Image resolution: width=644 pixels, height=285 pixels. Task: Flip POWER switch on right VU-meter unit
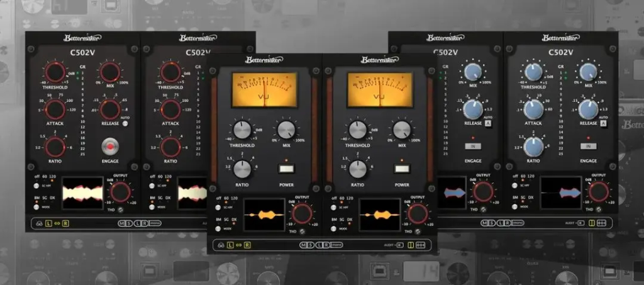pos(402,169)
